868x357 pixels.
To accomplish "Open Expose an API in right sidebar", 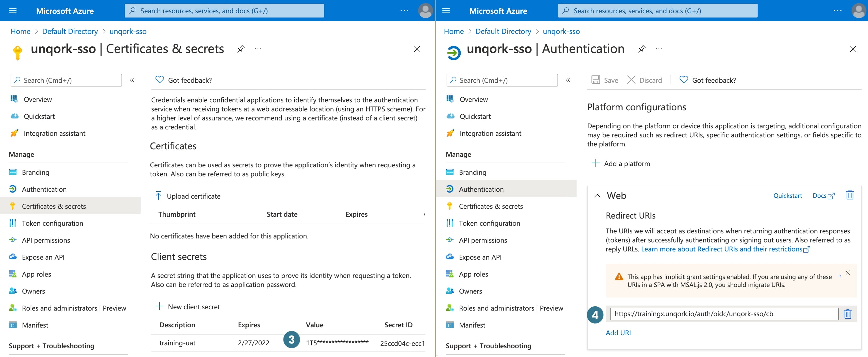I will 480,257.
